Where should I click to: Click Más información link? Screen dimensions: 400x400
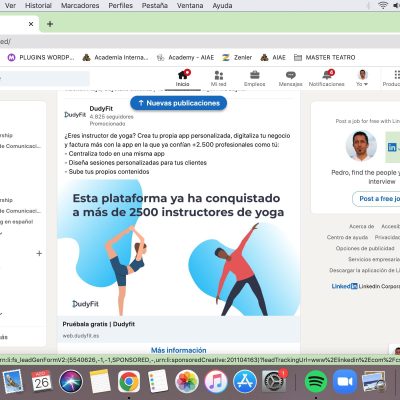pos(179,350)
